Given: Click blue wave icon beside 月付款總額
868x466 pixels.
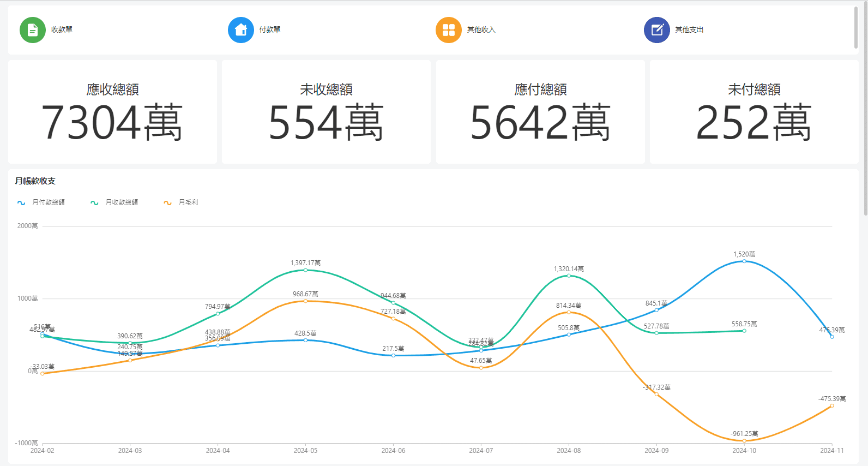Looking at the screenshot, I should tap(21, 202).
